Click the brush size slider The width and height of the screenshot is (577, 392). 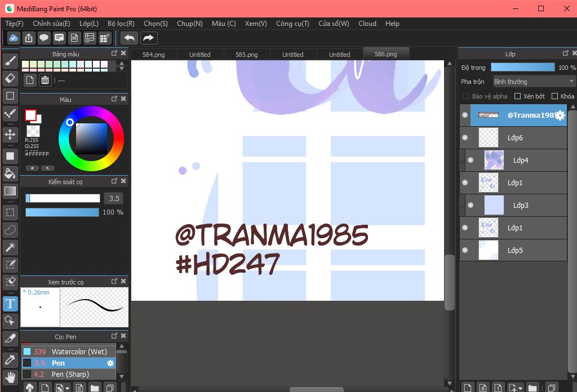click(x=63, y=198)
